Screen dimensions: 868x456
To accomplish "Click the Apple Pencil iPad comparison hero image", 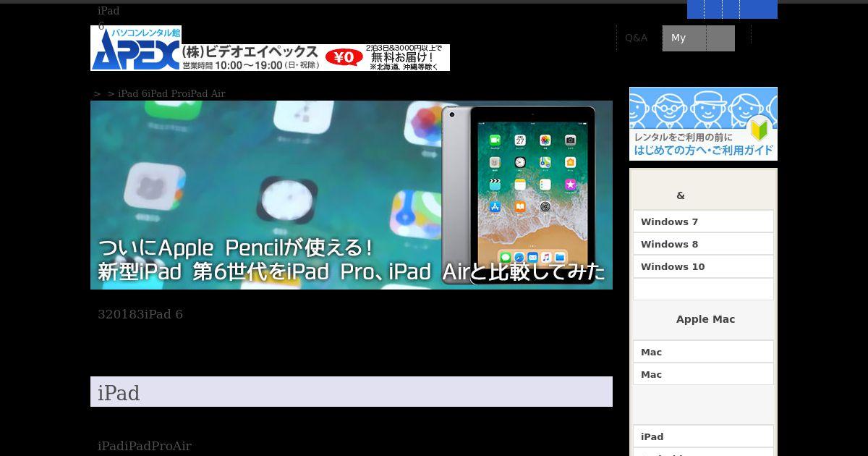I will (352, 195).
